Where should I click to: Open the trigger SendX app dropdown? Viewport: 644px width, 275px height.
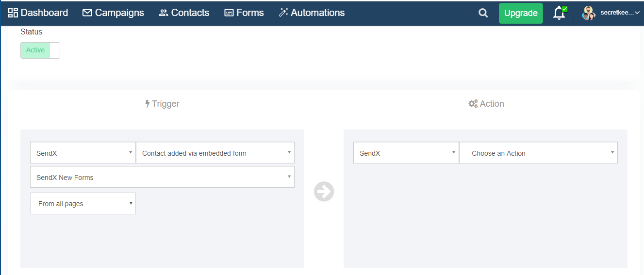pos(83,153)
